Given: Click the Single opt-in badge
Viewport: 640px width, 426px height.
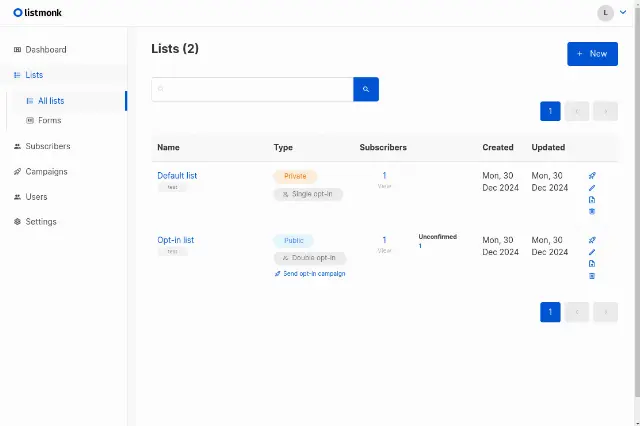Looking at the screenshot, I should coord(308,194).
